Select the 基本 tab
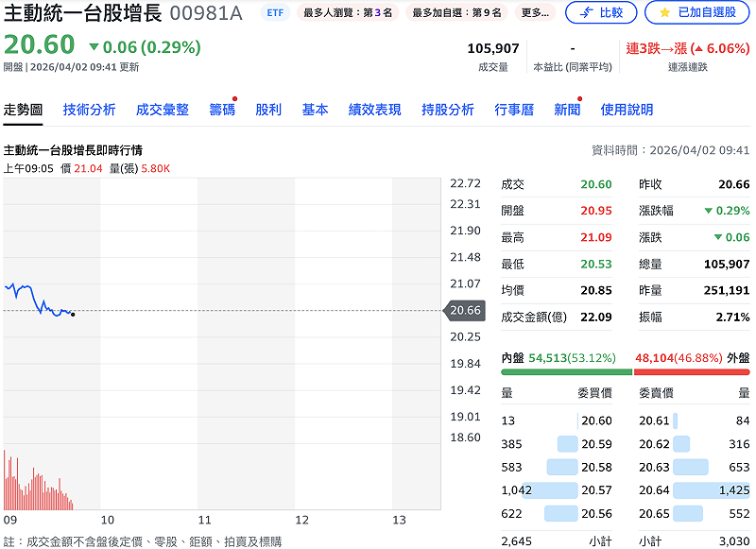The width and height of the screenshot is (756, 549). click(x=316, y=109)
